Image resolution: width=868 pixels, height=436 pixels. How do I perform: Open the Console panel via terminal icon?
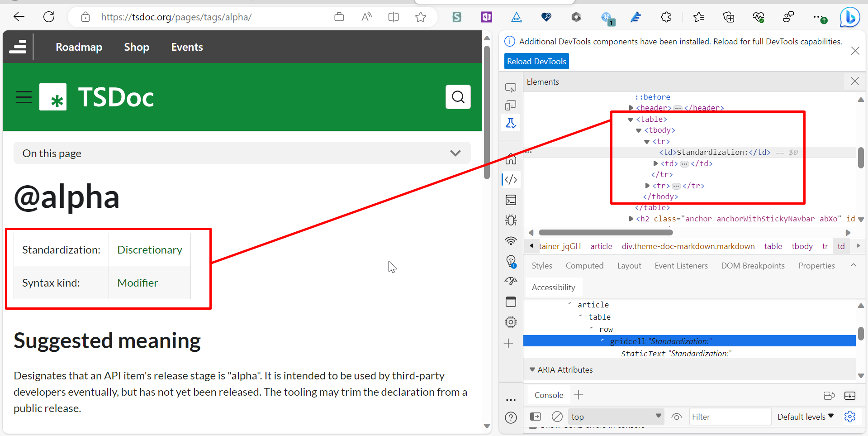(x=511, y=200)
